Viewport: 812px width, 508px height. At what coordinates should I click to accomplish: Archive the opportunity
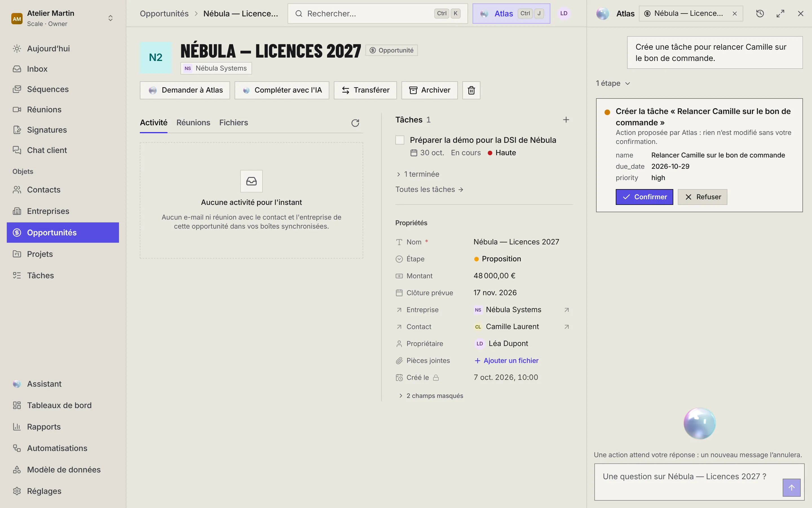[429, 90]
